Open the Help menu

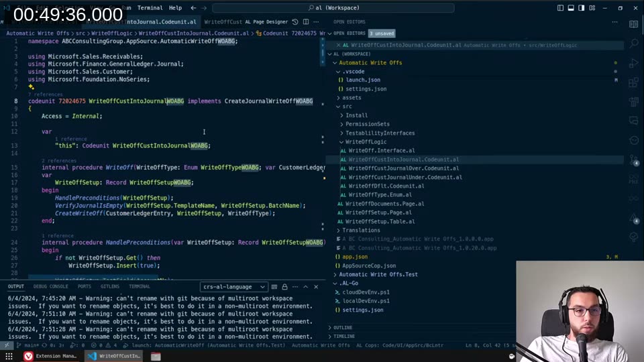175,8
